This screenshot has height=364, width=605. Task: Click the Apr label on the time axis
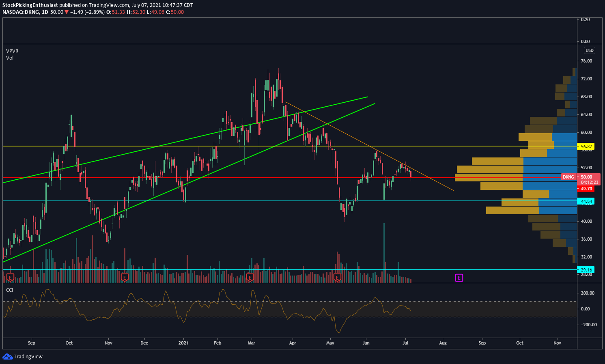pyautogui.click(x=293, y=343)
